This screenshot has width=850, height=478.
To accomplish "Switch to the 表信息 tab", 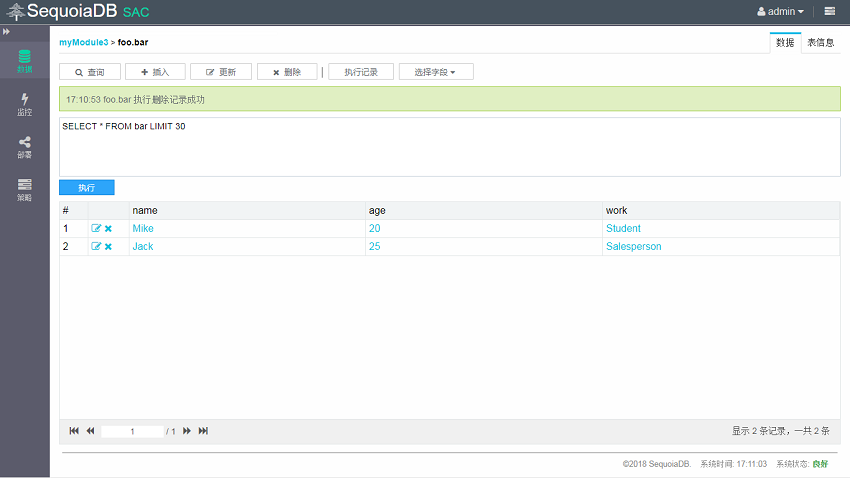I will (821, 43).
